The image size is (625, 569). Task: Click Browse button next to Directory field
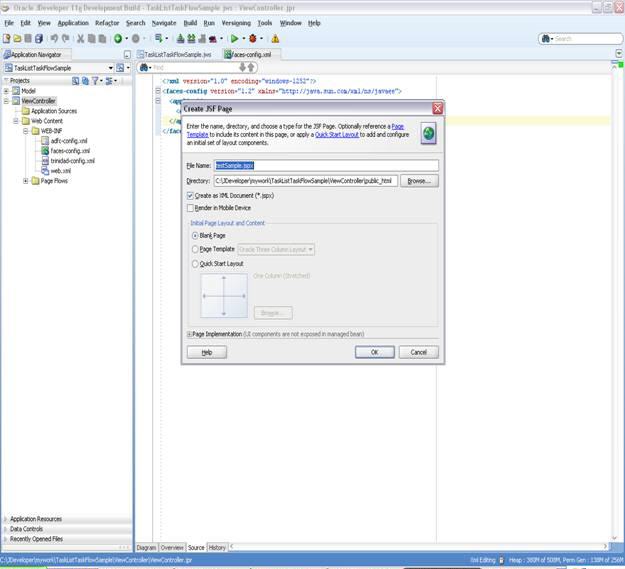[x=419, y=181]
